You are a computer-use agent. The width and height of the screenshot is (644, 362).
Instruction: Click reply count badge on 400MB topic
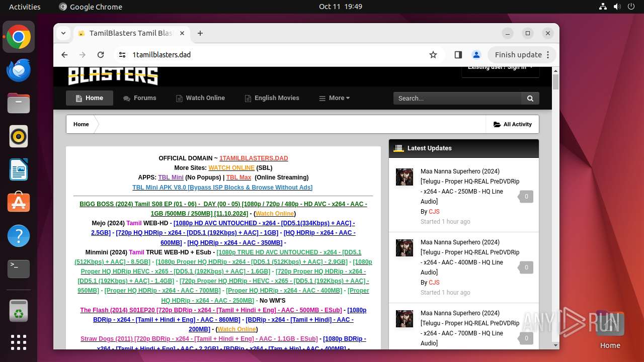[x=526, y=267]
